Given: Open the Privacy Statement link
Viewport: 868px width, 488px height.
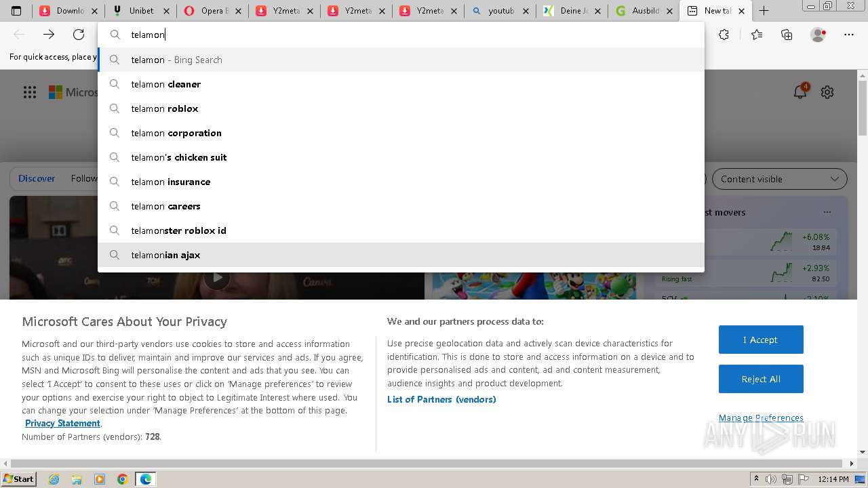Looking at the screenshot, I should [x=62, y=423].
